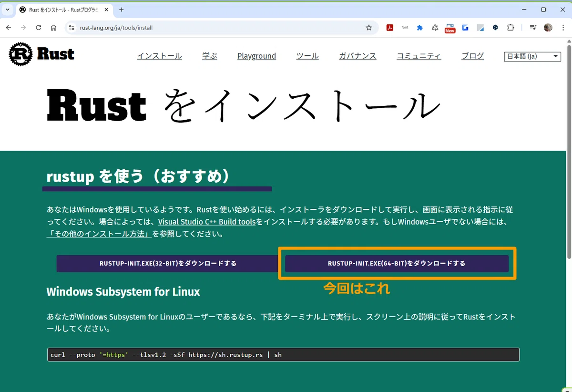Download RUSTUP-INIT.EXE (32-BIT)

[x=168, y=263]
